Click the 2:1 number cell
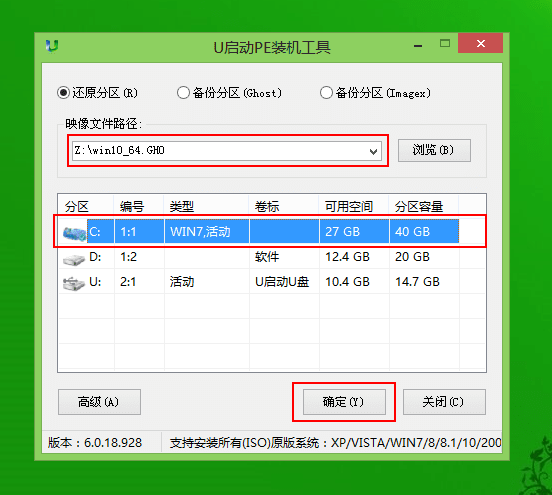Viewport: 552px width, 495px height. (x=128, y=282)
